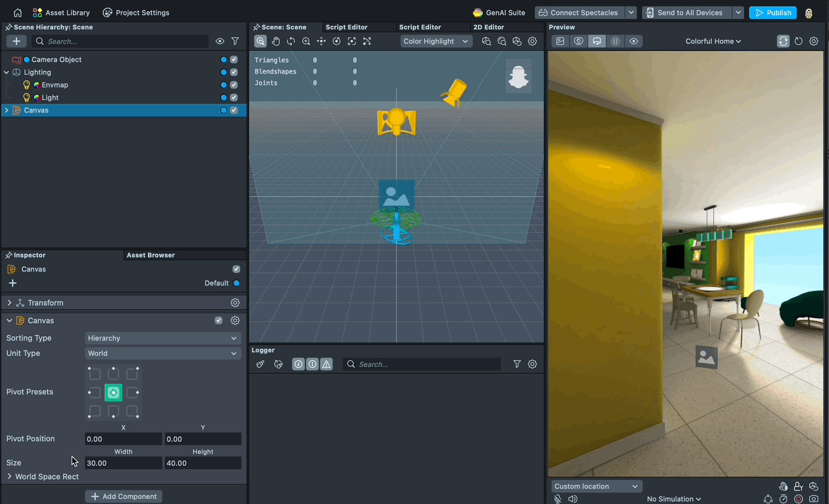
Task: Activate the Rotate camera tool
Action: (x=291, y=41)
